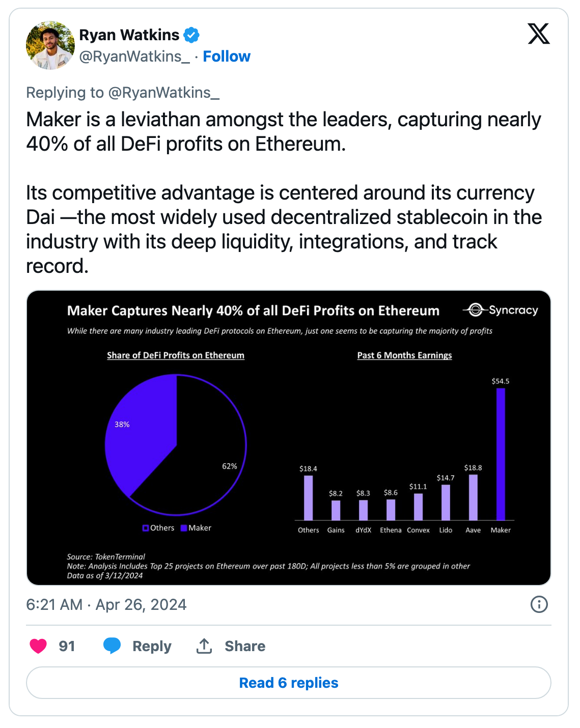Follow @RyanWatkins_ via the Follow link
This screenshot has width=580, height=728.
coord(227,56)
